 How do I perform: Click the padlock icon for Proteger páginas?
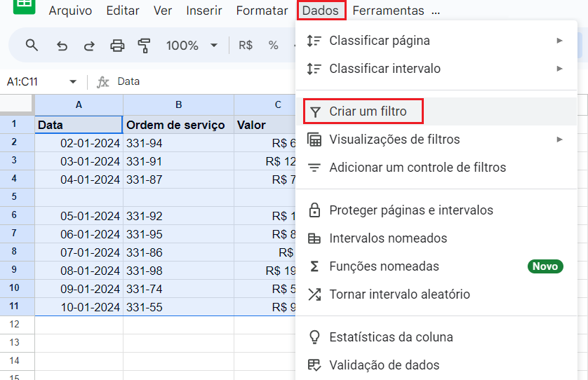(x=314, y=210)
